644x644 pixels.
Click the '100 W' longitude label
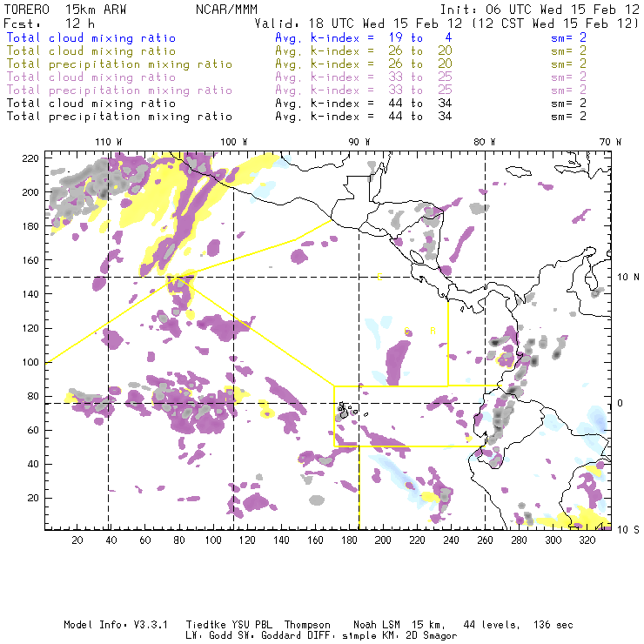tap(234, 142)
